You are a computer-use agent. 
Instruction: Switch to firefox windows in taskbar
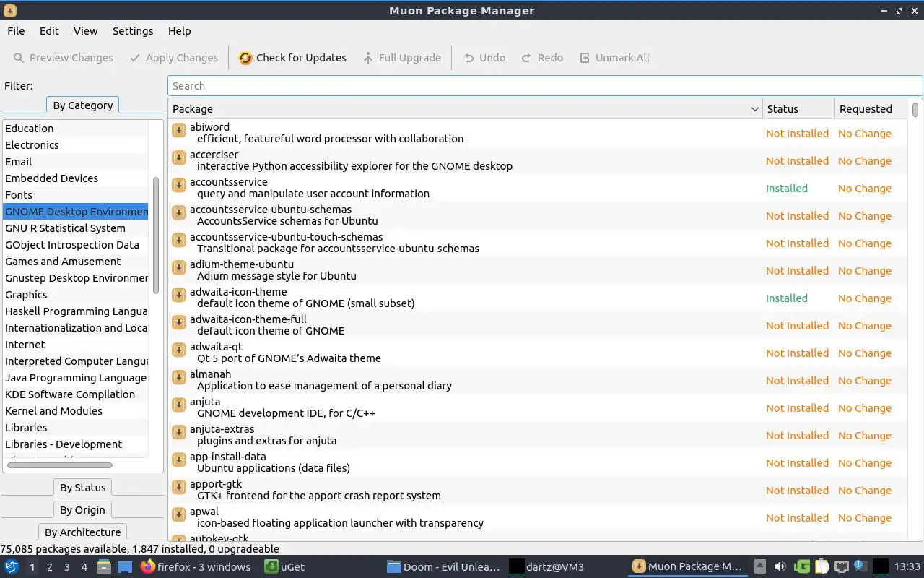click(196, 566)
